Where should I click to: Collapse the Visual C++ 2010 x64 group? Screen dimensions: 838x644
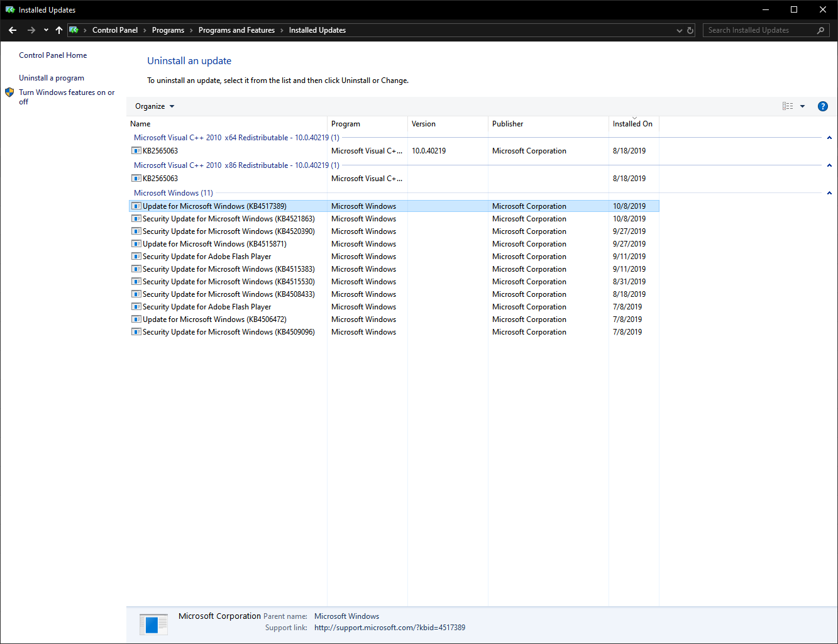(829, 138)
